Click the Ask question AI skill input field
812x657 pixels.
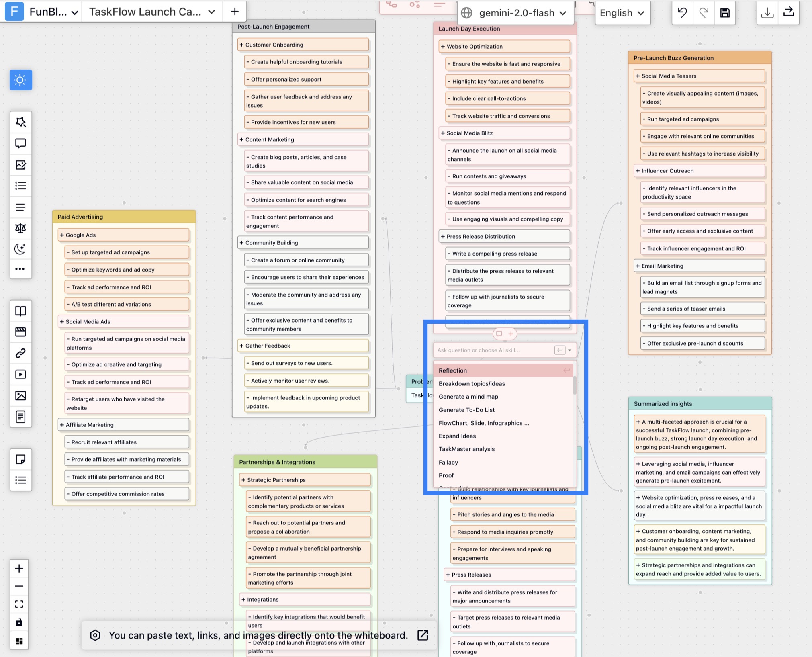(494, 350)
